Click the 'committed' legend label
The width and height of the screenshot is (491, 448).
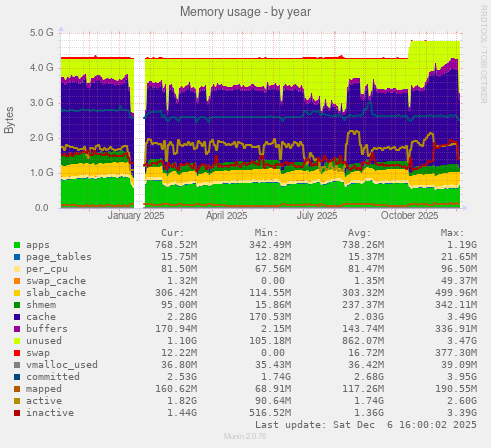(x=53, y=377)
